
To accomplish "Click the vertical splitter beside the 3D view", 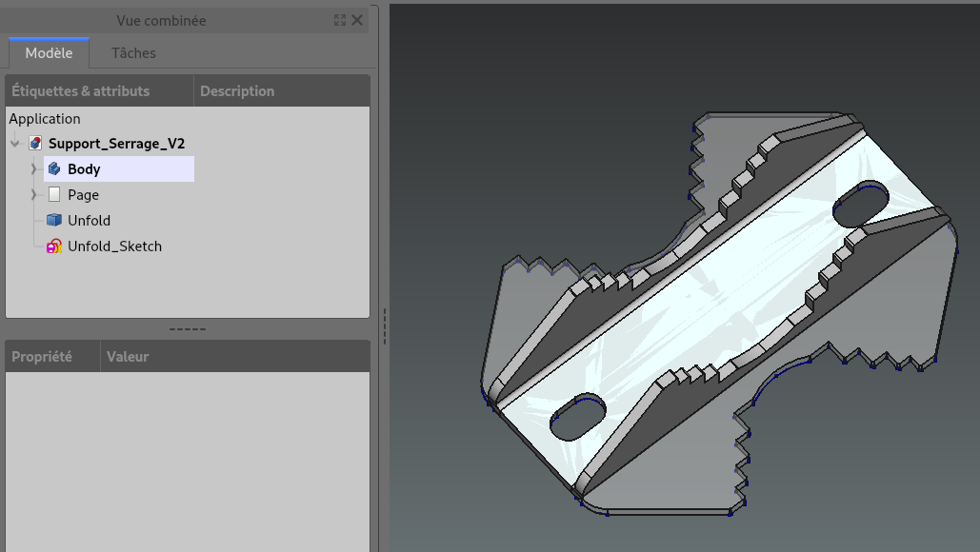I will [384, 325].
